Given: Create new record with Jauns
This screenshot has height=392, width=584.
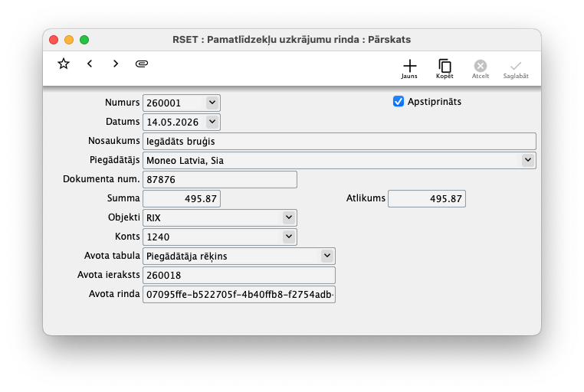Looking at the screenshot, I should (409, 69).
